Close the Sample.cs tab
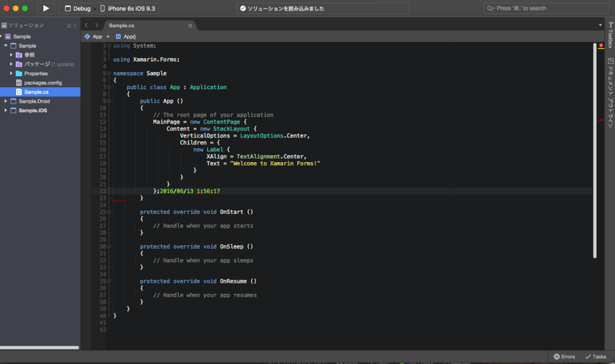This screenshot has height=364, width=615. pyautogui.click(x=190, y=25)
